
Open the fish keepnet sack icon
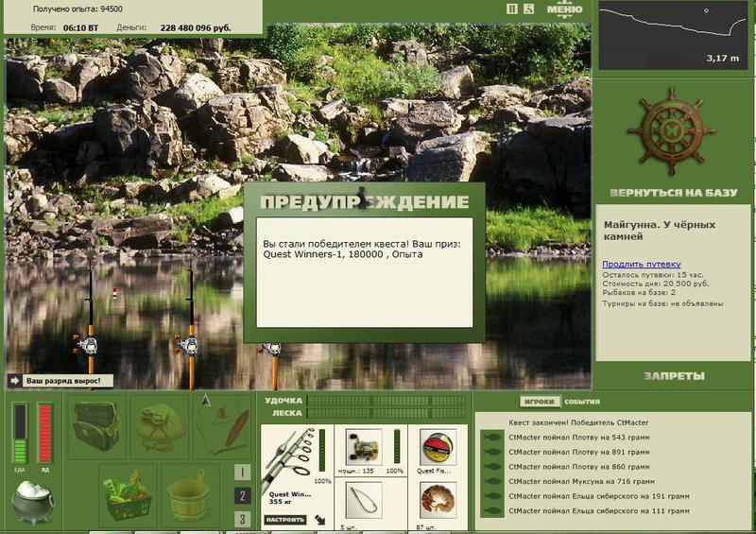pos(160,426)
